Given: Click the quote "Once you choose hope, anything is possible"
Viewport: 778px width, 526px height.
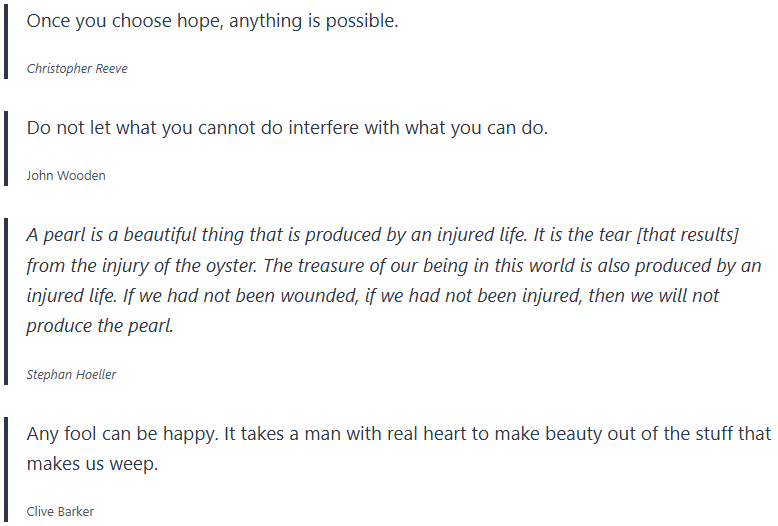Looking at the screenshot, I should (212, 21).
